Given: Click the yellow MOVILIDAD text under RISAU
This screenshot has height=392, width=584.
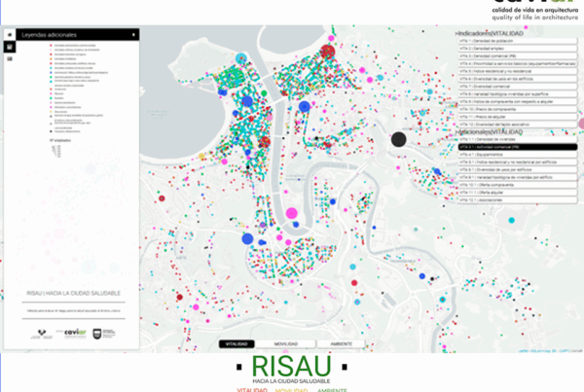Looking at the screenshot, I should point(291,390).
